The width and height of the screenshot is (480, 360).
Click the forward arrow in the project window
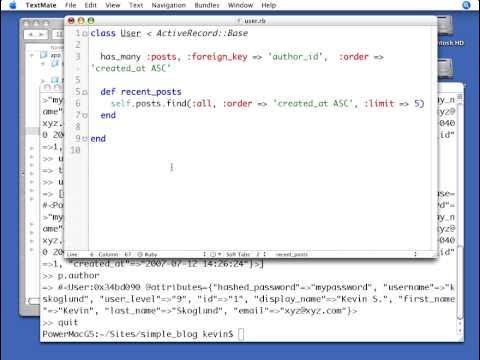[x=42, y=34]
